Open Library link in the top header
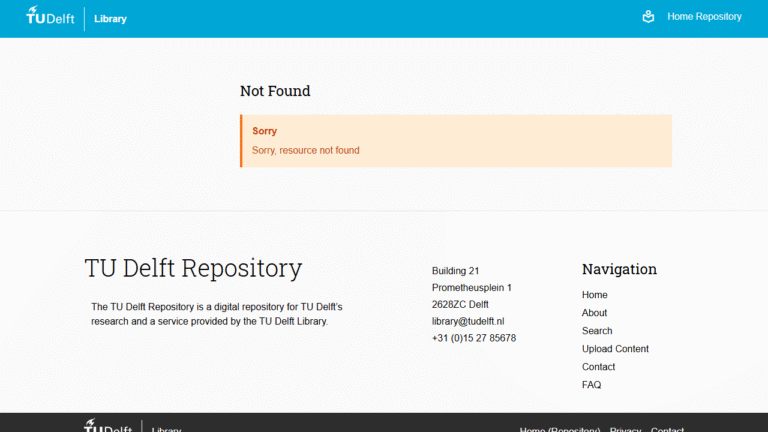The image size is (768, 432). pos(110,19)
